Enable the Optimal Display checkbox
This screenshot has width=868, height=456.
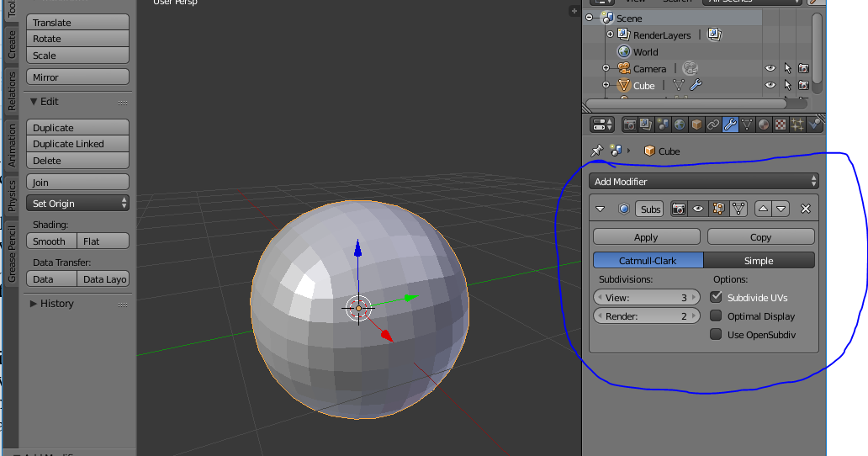tap(716, 315)
